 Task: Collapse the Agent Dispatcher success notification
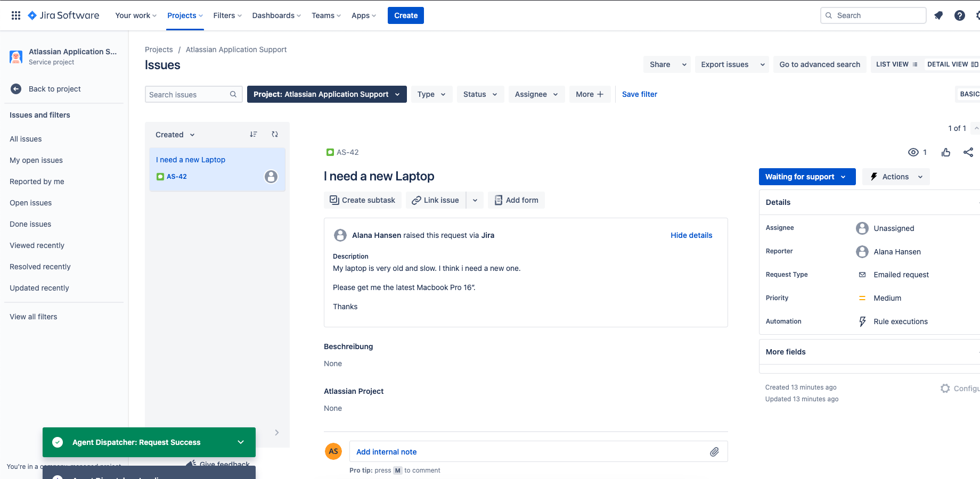pos(241,442)
